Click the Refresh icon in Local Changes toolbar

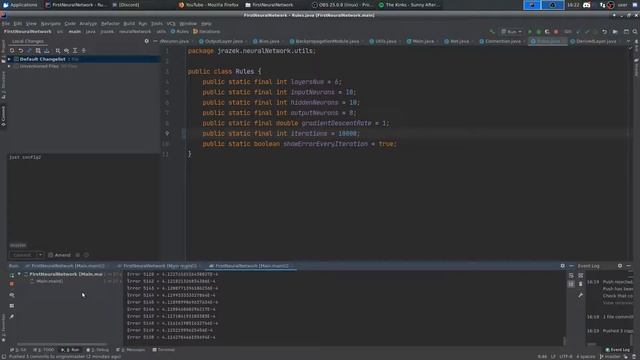(12, 51)
